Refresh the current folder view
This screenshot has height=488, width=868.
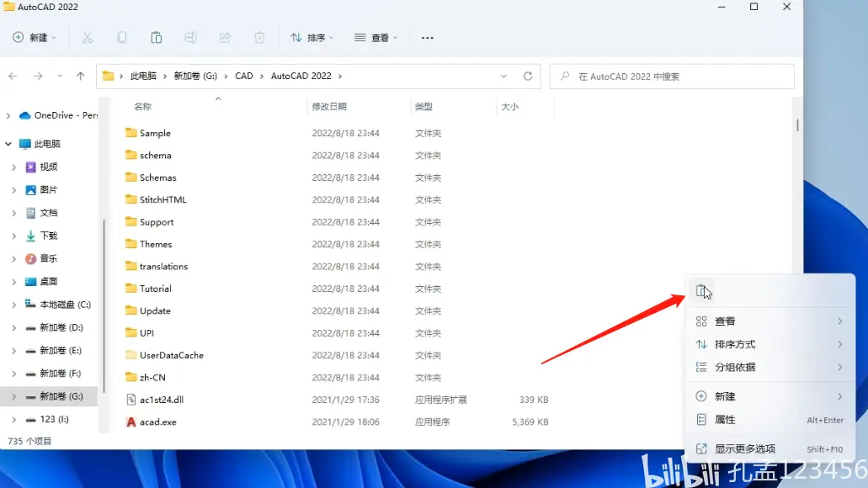coord(528,77)
